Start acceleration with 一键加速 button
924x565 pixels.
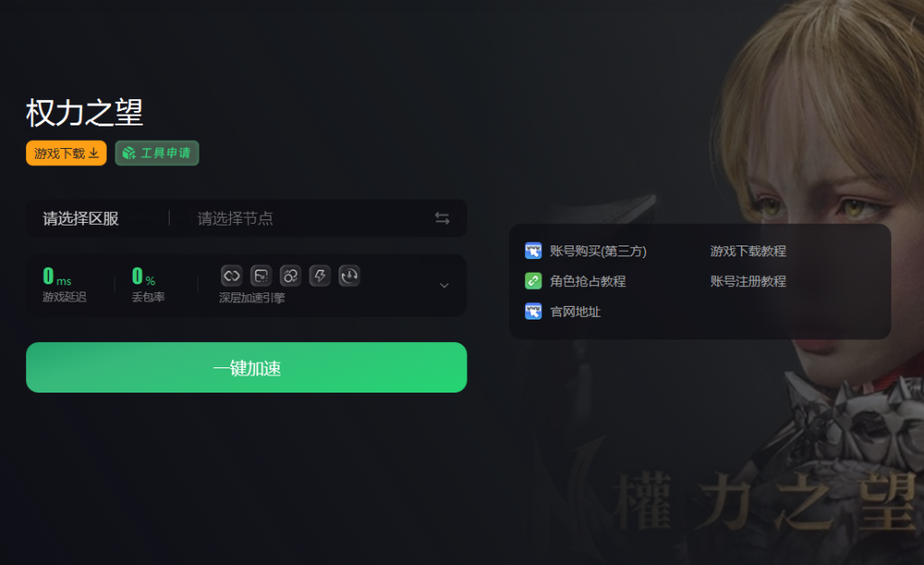[x=246, y=367]
